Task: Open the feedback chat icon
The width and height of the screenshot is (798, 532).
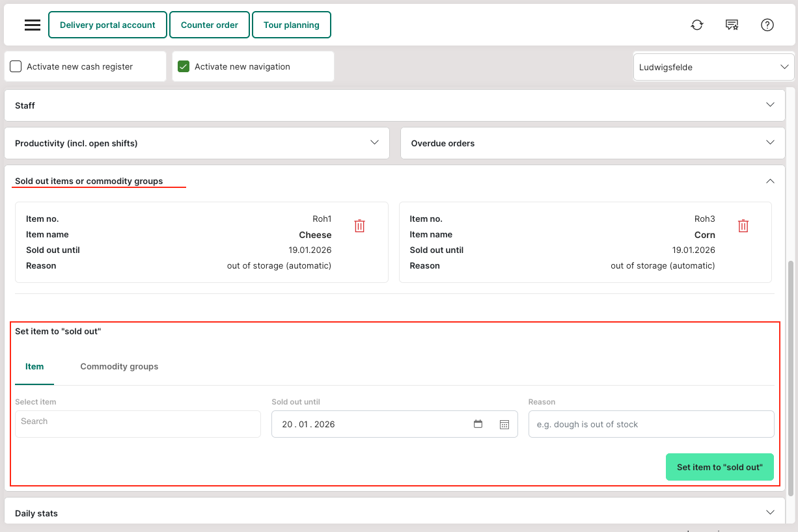Action: [732, 25]
